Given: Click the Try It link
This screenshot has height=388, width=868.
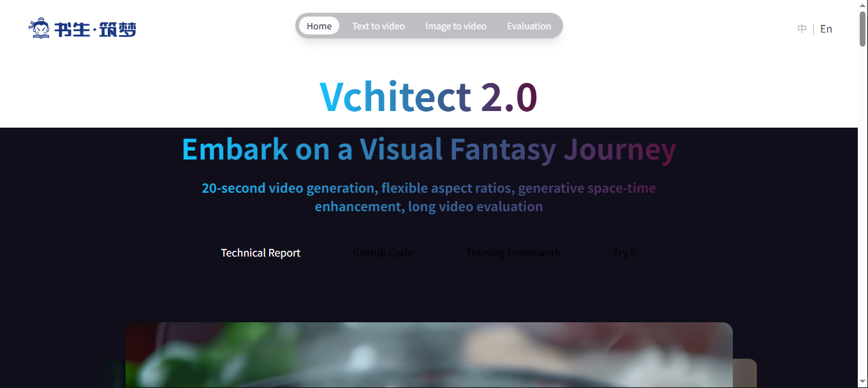Looking at the screenshot, I should coord(625,253).
